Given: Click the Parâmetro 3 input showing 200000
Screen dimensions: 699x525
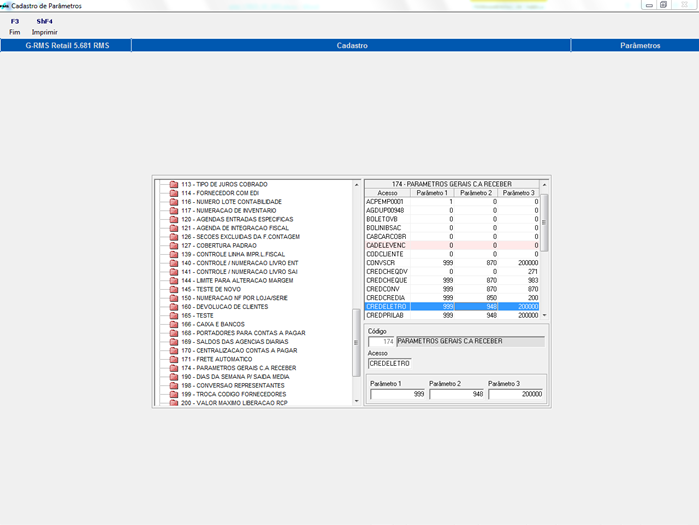Looking at the screenshot, I should point(516,394).
